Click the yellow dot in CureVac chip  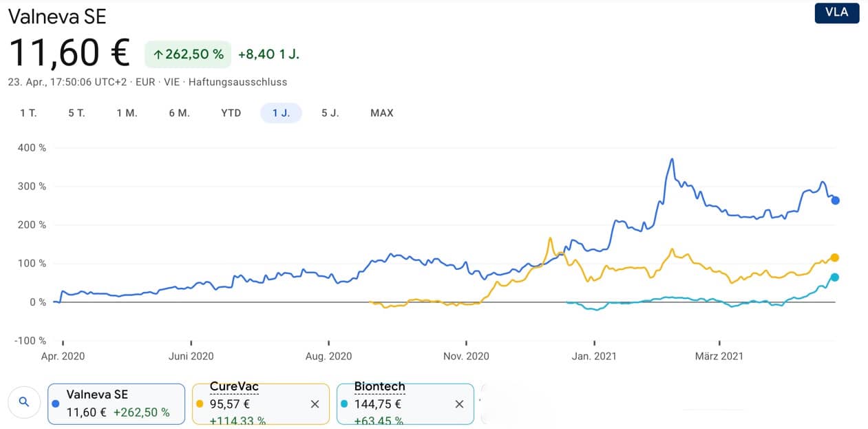(x=200, y=404)
